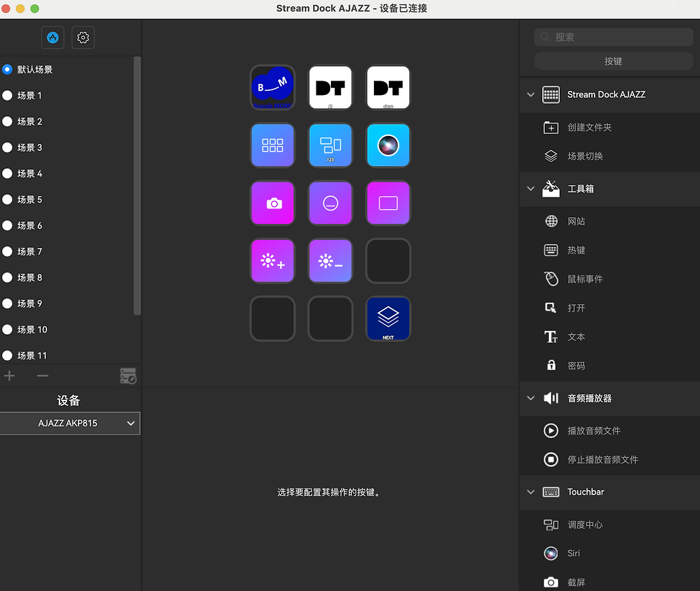Add a new scene with plus button
The image size is (700, 591).
click(10, 376)
